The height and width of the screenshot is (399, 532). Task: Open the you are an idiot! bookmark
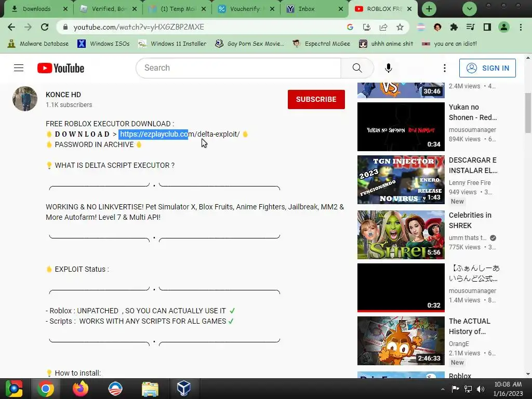tap(449, 44)
